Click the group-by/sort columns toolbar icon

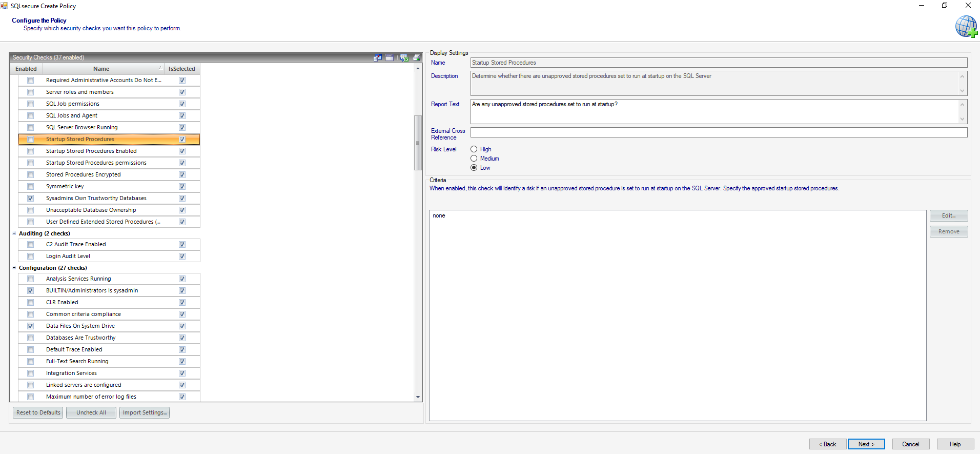378,58
